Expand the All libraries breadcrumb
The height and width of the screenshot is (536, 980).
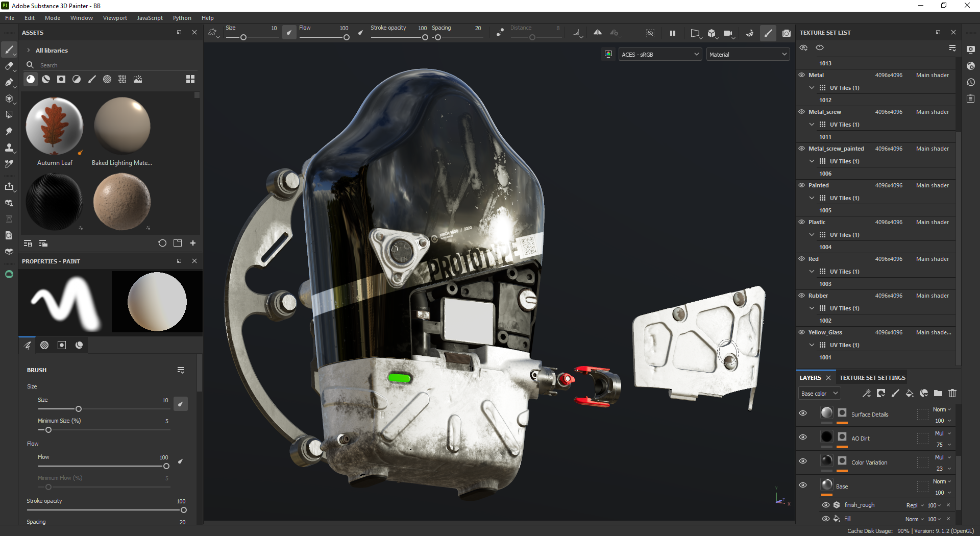click(x=29, y=50)
